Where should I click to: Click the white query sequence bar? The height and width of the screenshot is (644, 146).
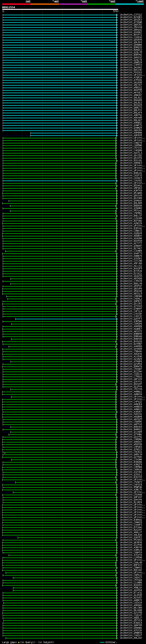tap(60, 9)
